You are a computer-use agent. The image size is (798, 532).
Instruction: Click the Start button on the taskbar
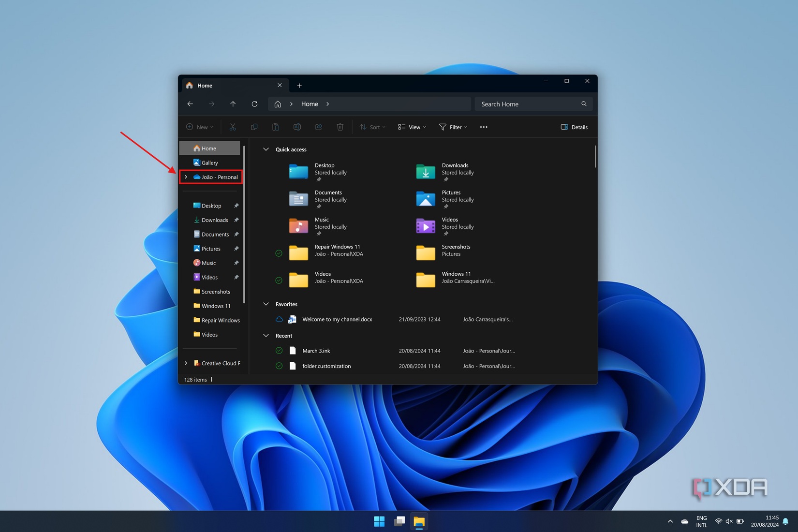[379, 521]
